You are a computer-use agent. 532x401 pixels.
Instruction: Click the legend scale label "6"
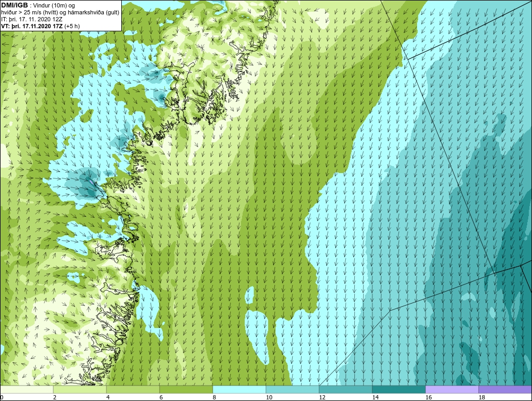coord(161,397)
